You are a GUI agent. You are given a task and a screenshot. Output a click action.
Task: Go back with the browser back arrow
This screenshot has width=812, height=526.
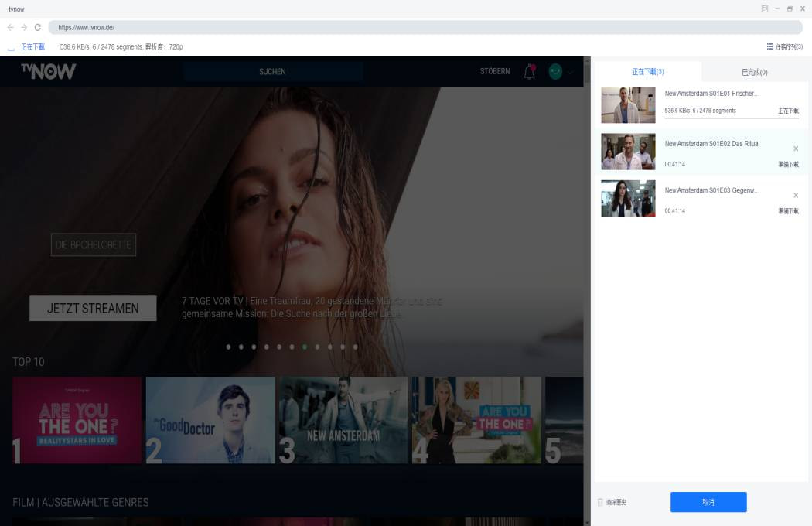point(10,28)
